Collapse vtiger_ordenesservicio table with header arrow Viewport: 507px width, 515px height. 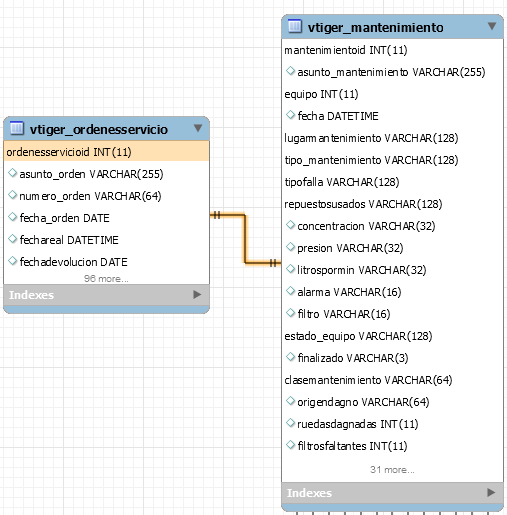(198, 128)
